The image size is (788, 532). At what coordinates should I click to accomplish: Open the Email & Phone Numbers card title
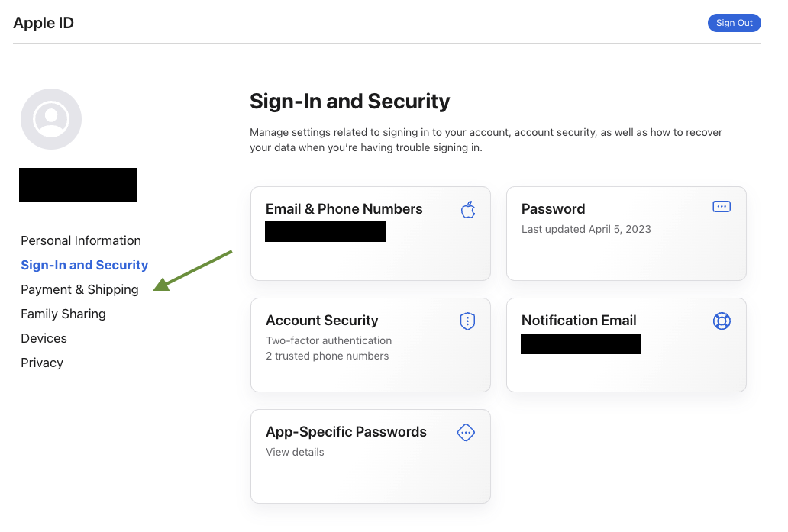point(344,209)
